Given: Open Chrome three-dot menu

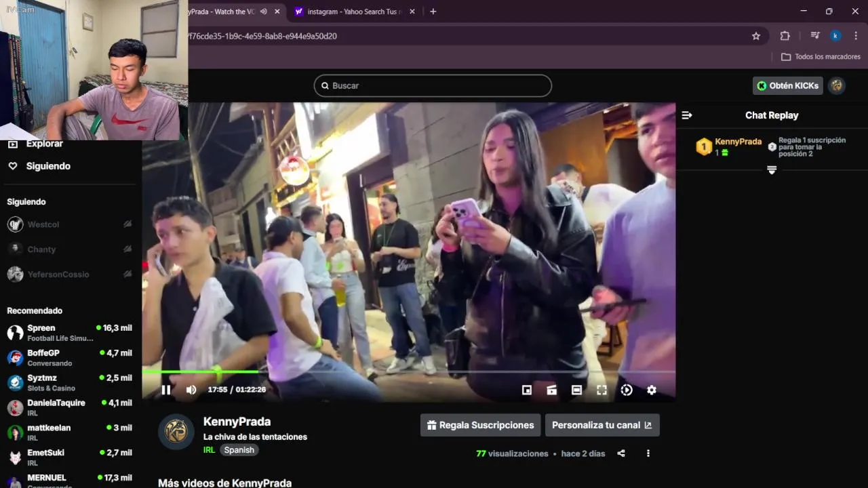Looking at the screenshot, I should (856, 36).
